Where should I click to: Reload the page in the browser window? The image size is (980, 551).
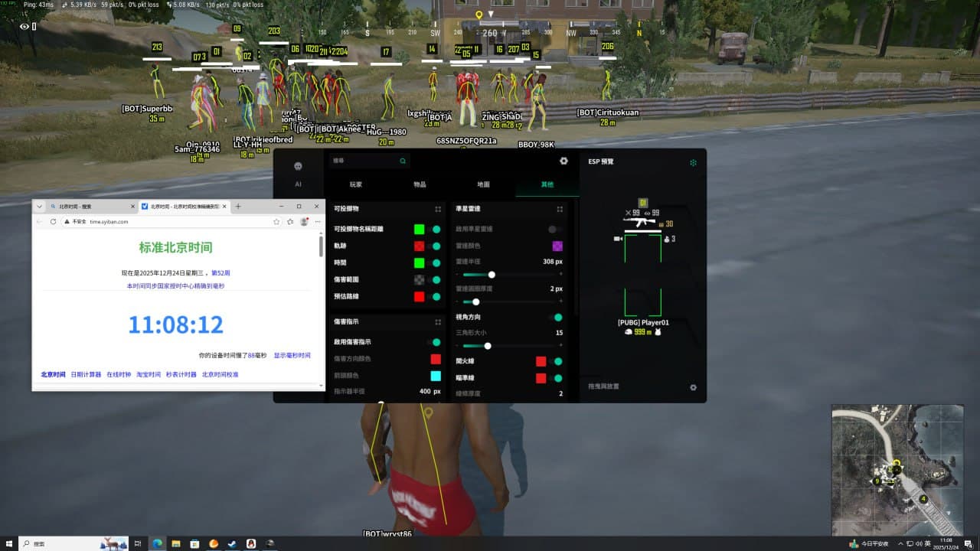tap(53, 221)
